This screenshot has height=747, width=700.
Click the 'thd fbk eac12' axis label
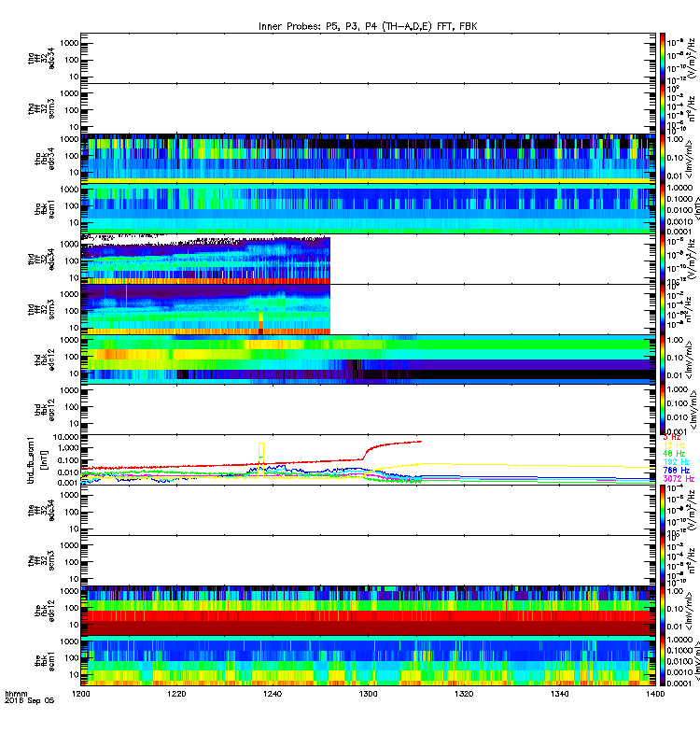45,410
